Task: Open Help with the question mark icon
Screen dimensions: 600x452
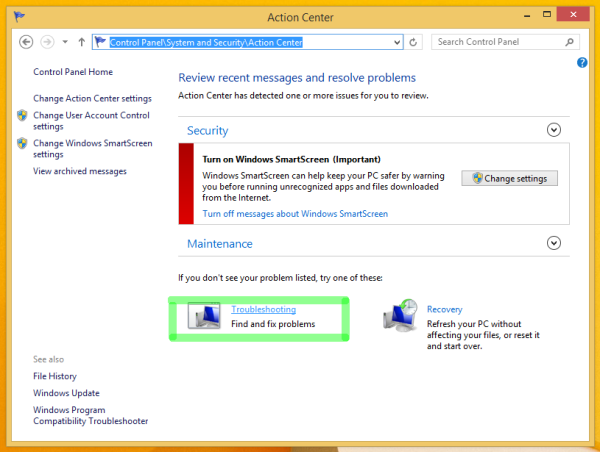Action: tap(582, 62)
